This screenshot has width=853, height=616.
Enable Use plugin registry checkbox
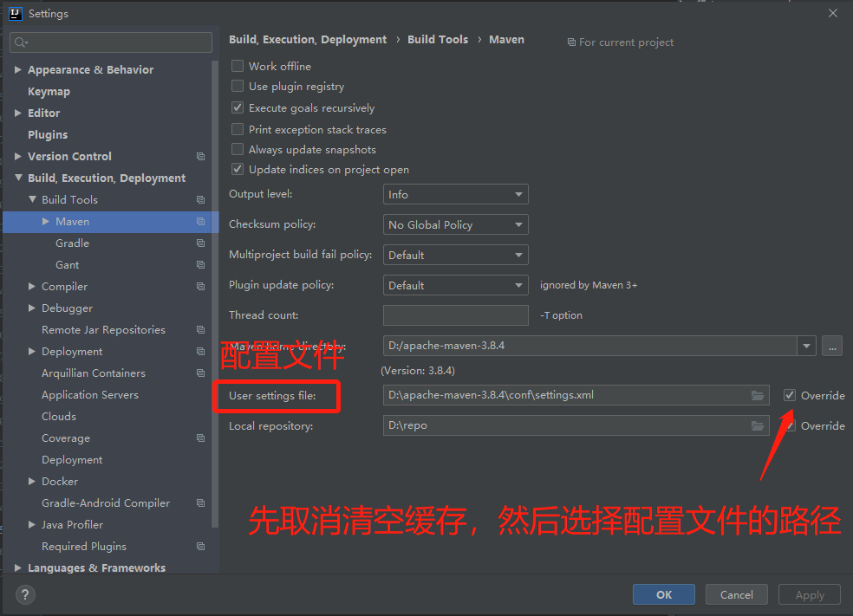pos(238,86)
